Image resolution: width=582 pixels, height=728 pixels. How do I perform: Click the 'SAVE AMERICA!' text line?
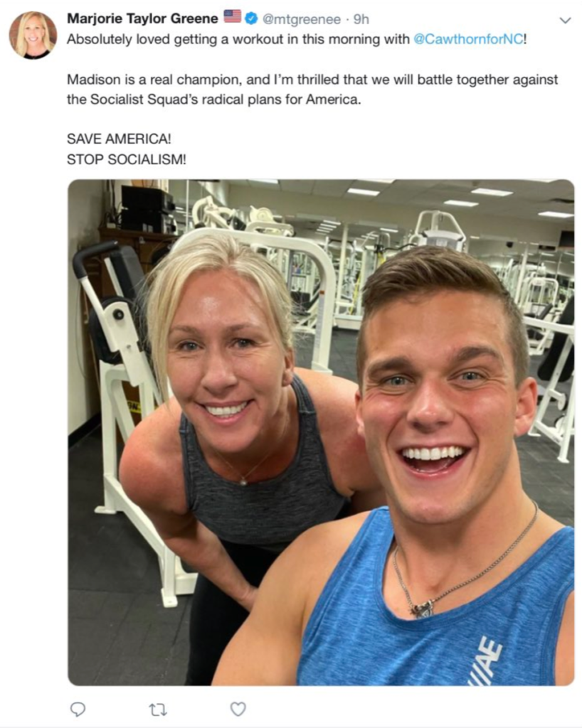tap(119, 139)
